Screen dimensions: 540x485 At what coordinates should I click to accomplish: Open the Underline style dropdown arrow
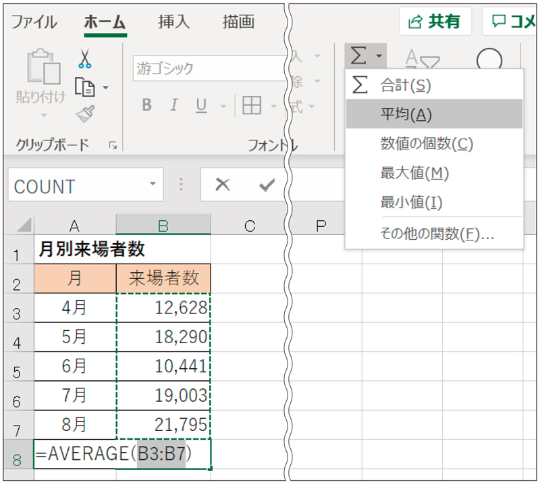pos(223,106)
